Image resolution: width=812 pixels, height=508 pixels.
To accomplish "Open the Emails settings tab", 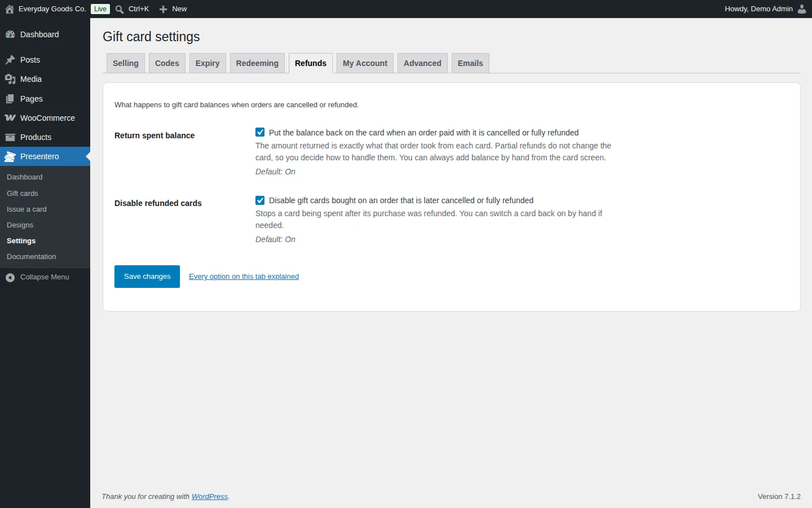I will point(470,63).
